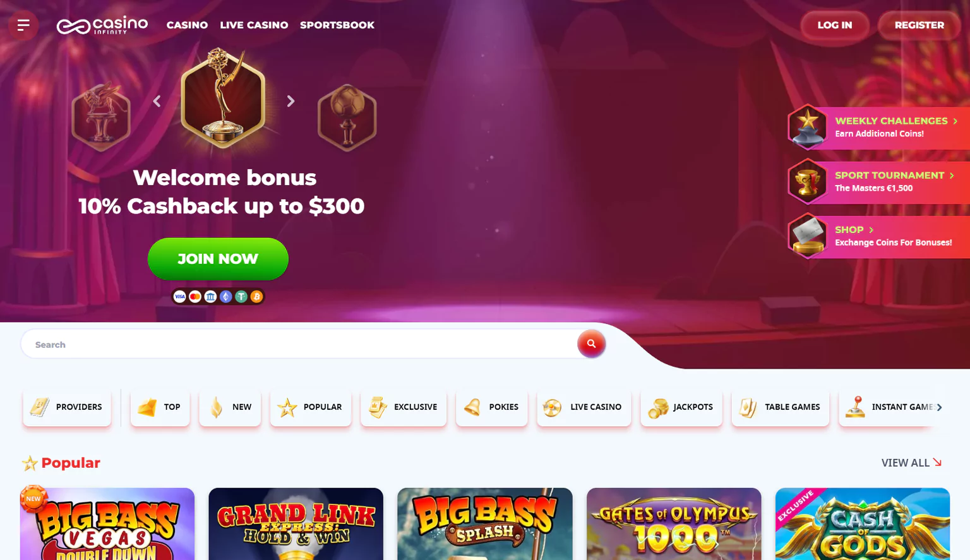Select the globe trophy hexagon badge
Screen dimensions: 970x560
(x=347, y=117)
